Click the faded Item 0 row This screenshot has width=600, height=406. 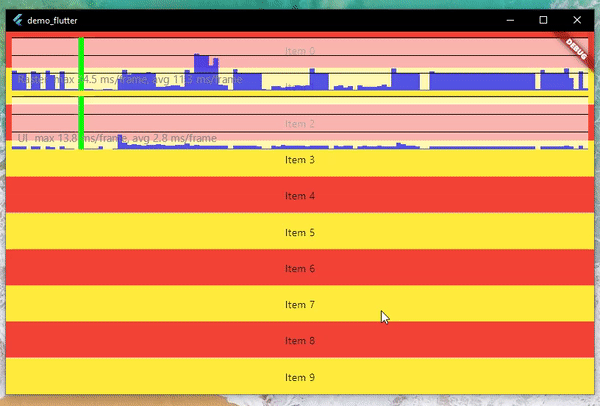300,51
